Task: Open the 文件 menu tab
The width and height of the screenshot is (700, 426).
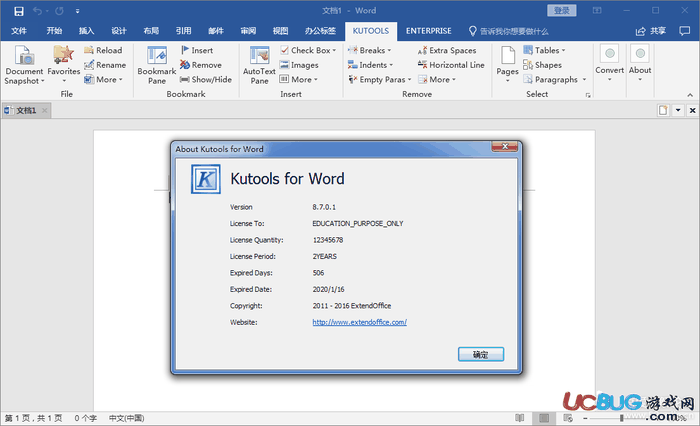Action: point(19,31)
